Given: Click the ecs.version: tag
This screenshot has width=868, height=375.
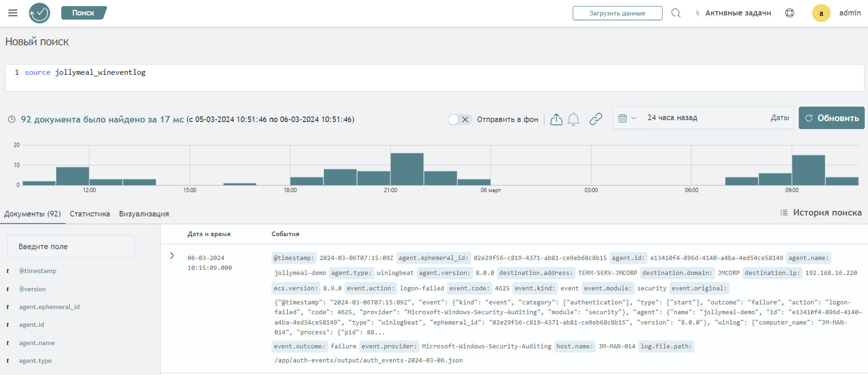Looking at the screenshot, I should point(296,288).
